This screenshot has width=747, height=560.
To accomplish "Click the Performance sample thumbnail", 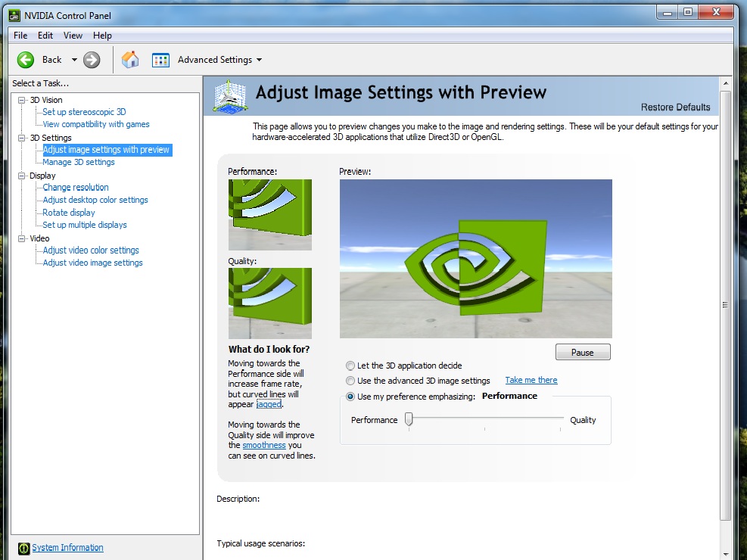I will coord(270,215).
